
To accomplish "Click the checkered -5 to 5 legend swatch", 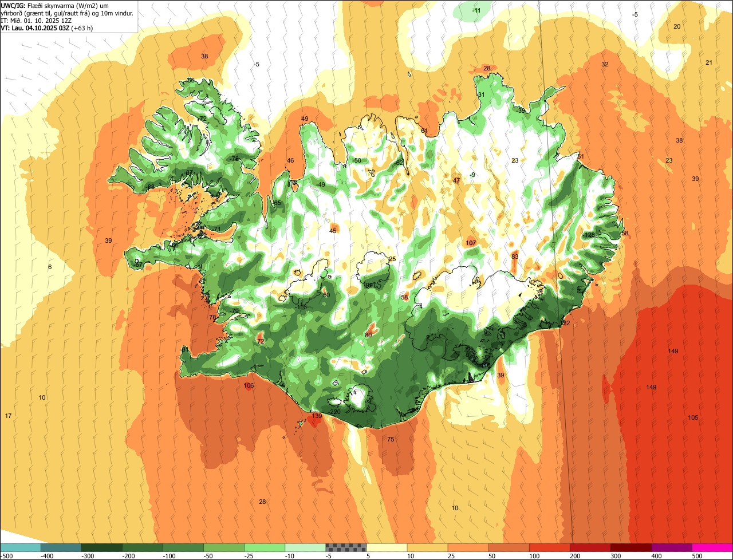I will click(x=346, y=547).
